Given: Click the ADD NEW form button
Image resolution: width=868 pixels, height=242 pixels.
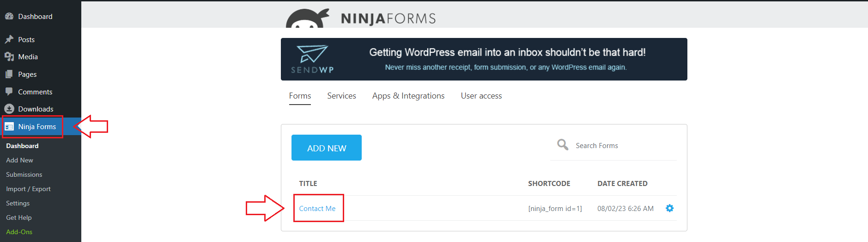Looking at the screenshot, I should pyautogui.click(x=327, y=148).
